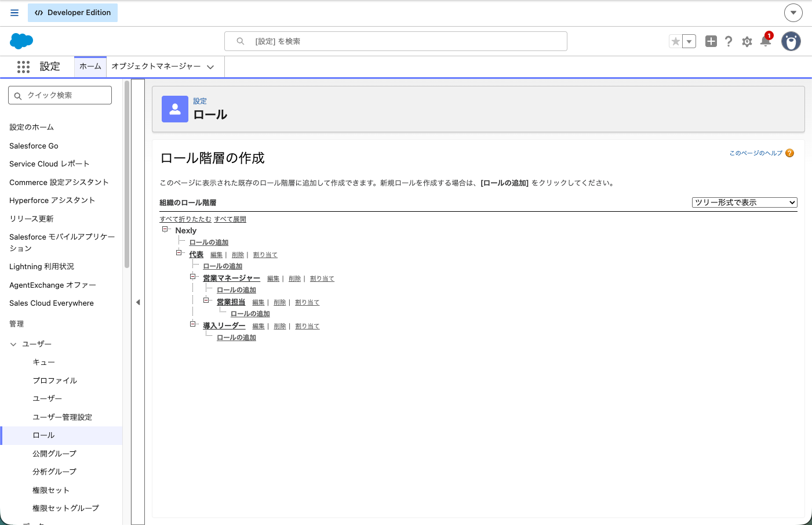Open the 営業マネージャー role link
The height and width of the screenshot is (525, 812).
click(x=231, y=278)
